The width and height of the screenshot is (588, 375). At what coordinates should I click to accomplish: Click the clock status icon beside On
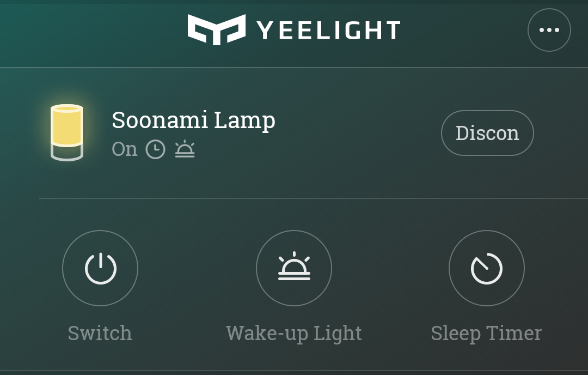[x=155, y=149]
